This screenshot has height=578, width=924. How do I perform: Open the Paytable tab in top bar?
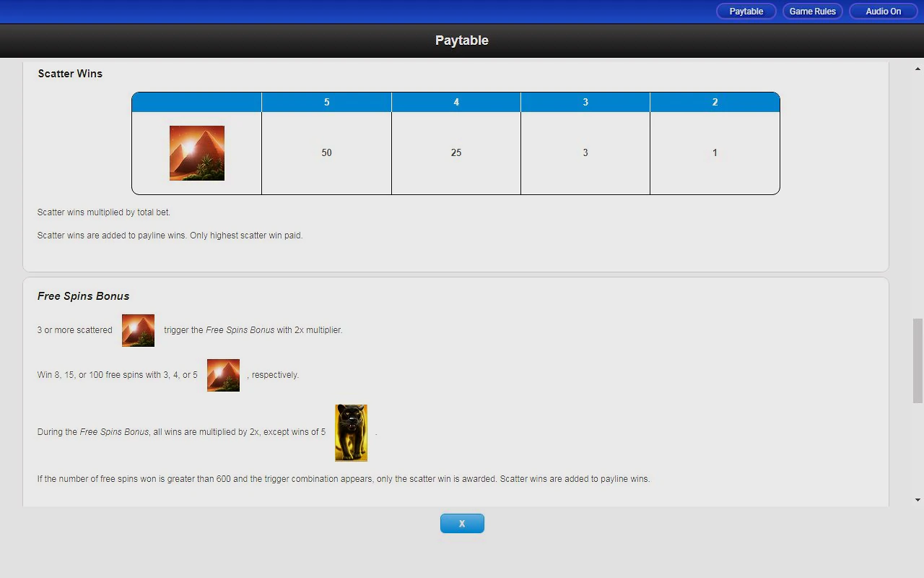(746, 12)
